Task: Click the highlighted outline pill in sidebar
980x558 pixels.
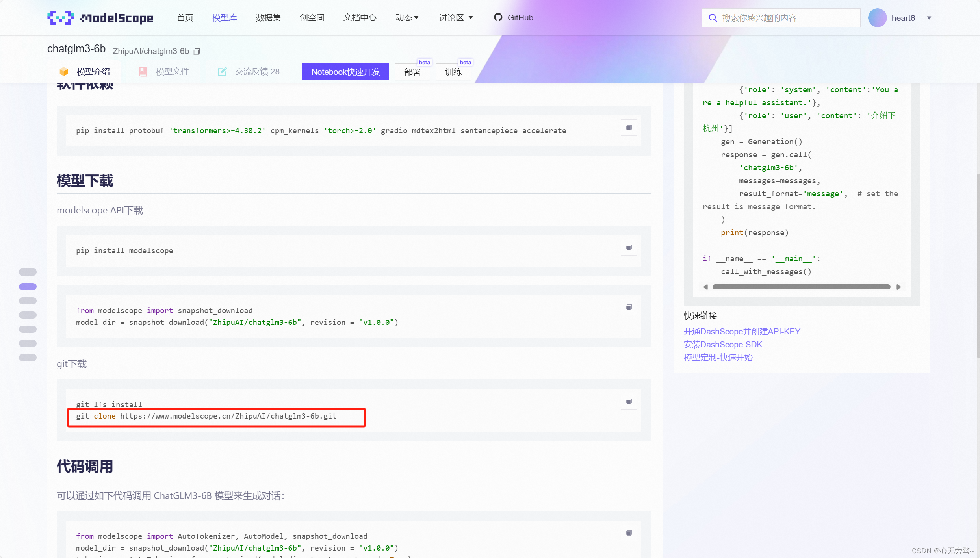Action: coord(28,287)
